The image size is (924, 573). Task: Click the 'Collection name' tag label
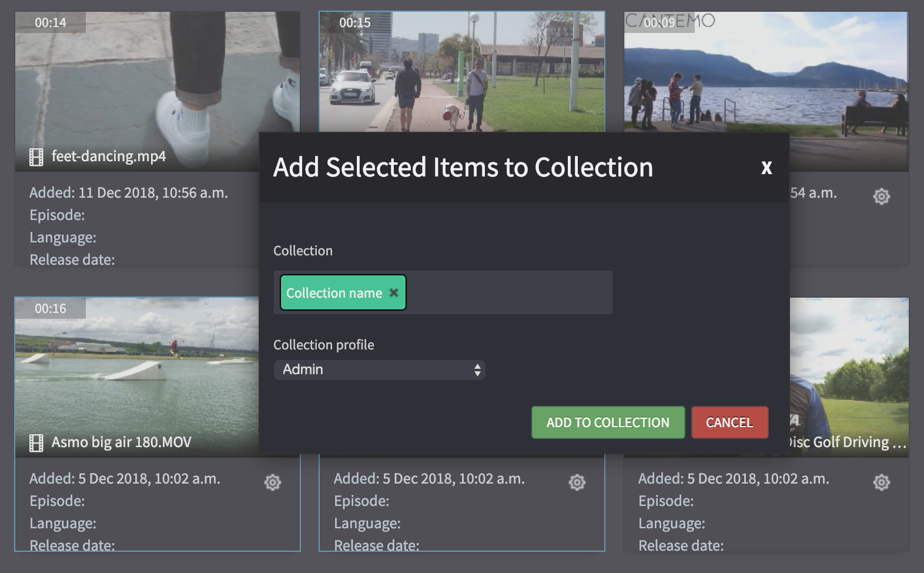pos(334,293)
